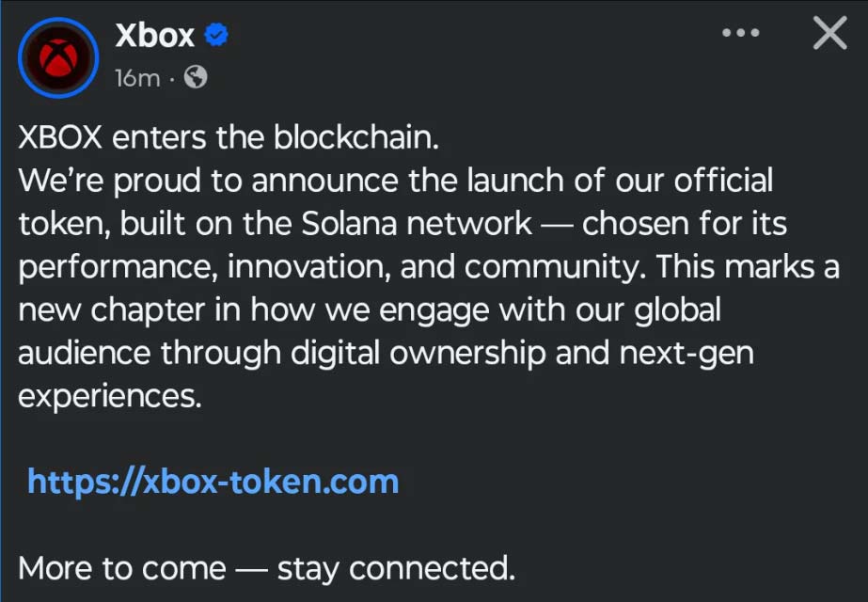Click the word "token," in the post body
868x602 pixels.
60,223
